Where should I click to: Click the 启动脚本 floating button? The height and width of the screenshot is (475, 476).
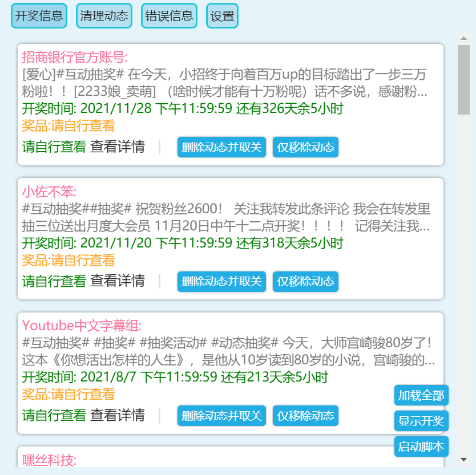tap(421, 446)
